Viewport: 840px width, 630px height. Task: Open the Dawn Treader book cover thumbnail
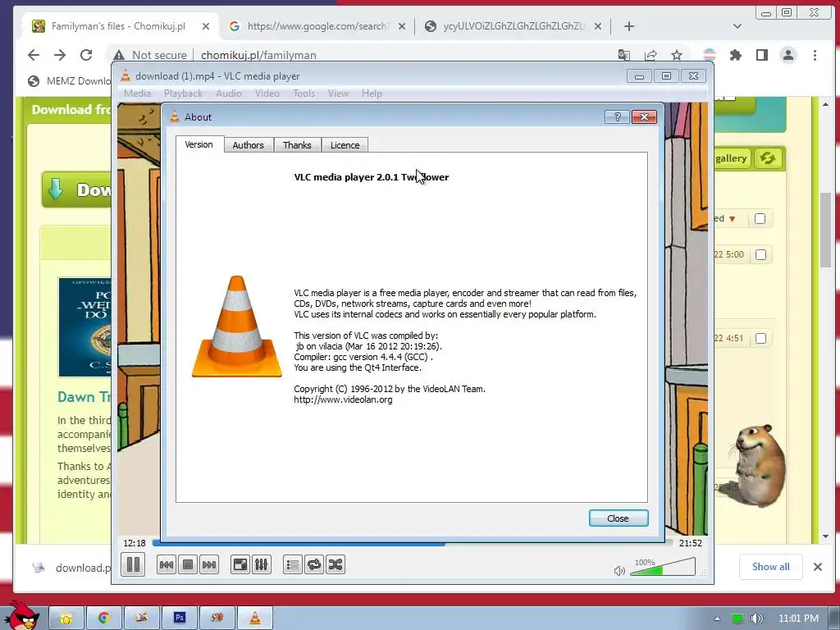click(84, 326)
